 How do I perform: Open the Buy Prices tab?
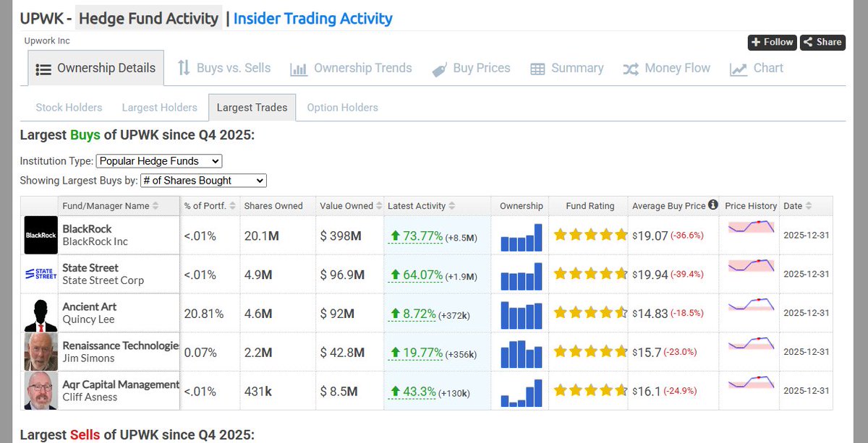471,68
